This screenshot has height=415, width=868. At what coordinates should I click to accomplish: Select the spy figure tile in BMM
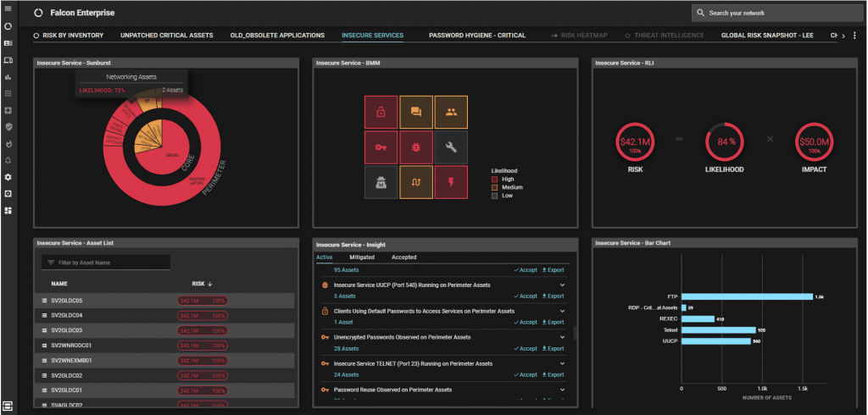[x=381, y=182]
